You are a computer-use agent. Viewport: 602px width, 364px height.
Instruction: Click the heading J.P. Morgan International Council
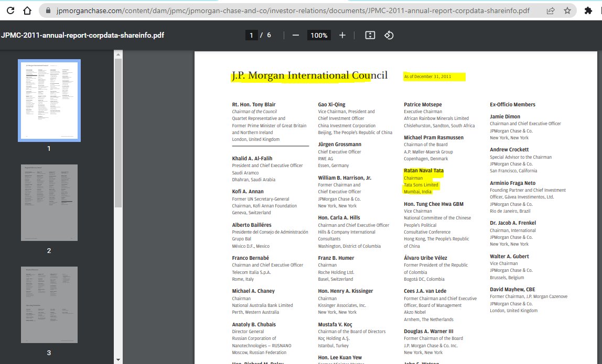(x=309, y=75)
